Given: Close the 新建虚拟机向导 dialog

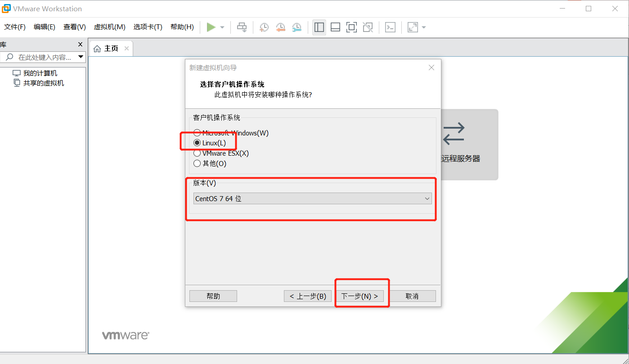Looking at the screenshot, I should 431,67.
